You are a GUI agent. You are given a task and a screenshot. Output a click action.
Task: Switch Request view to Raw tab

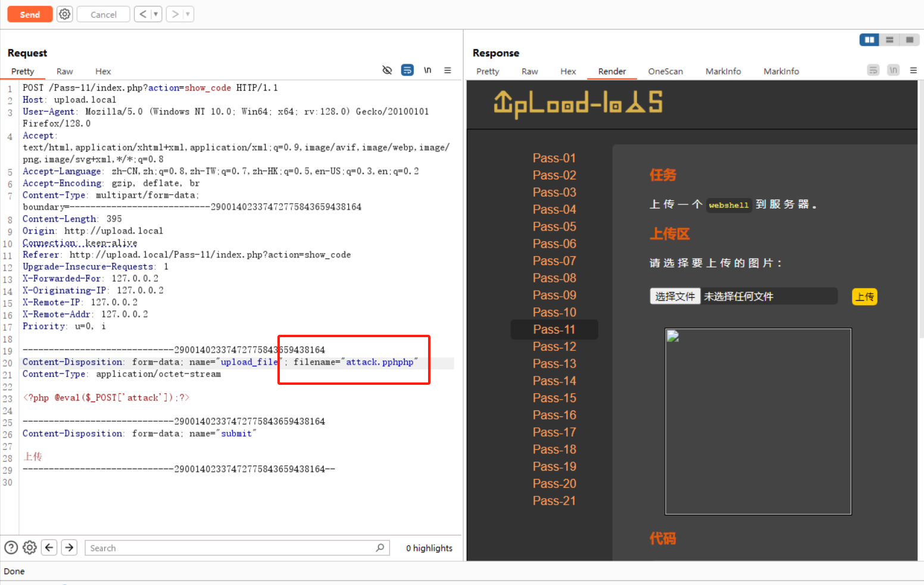(65, 71)
